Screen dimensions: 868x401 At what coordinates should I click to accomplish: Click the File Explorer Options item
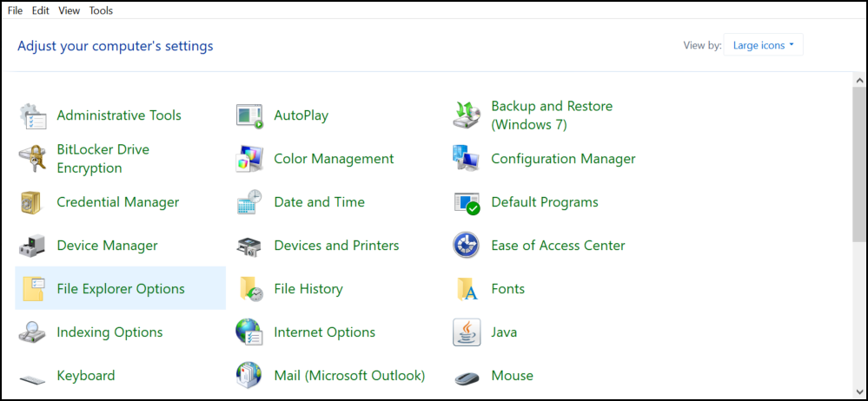pyautogui.click(x=121, y=289)
